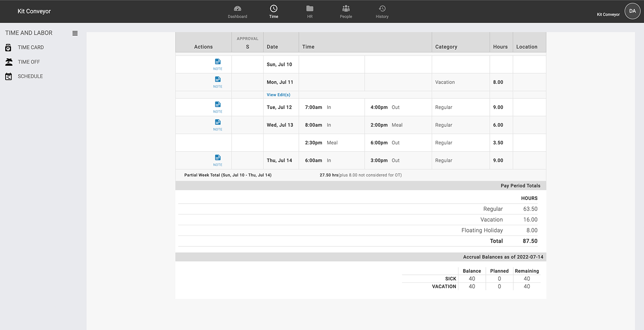
Task: Go to Time Off in sidebar
Action: click(29, 62)
